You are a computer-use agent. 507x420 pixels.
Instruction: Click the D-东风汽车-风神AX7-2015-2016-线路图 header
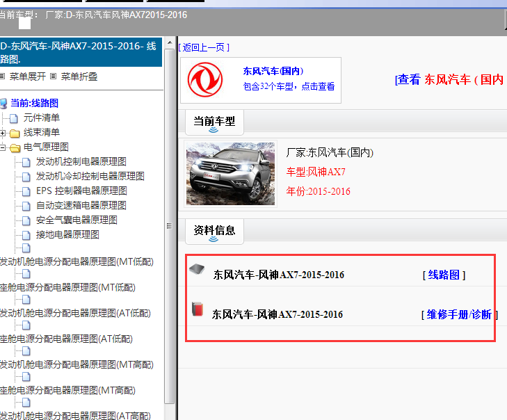tap(81, 51)
